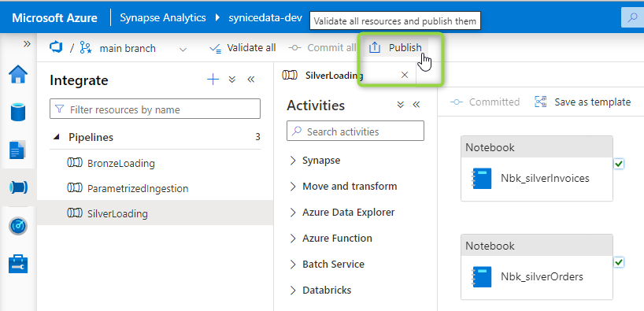Click Validate all
Image resolution: width=644 pixels, height=311 pixels.
click(x=242, y=48)
